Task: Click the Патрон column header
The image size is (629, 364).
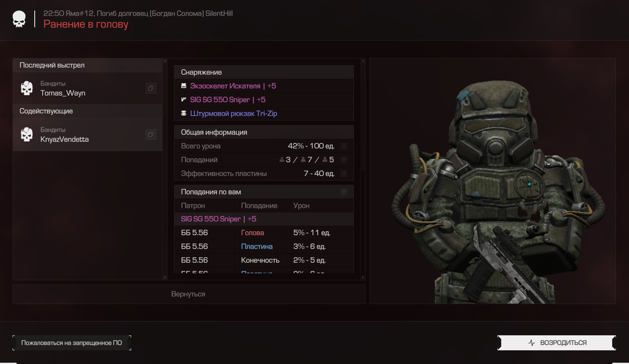Action: pyautogui.click(x=193, y=206)
